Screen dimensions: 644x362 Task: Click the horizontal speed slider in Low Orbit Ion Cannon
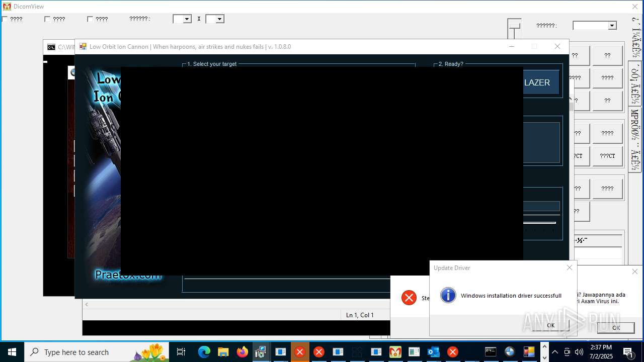pyautogui.click(x=539, y=223)
